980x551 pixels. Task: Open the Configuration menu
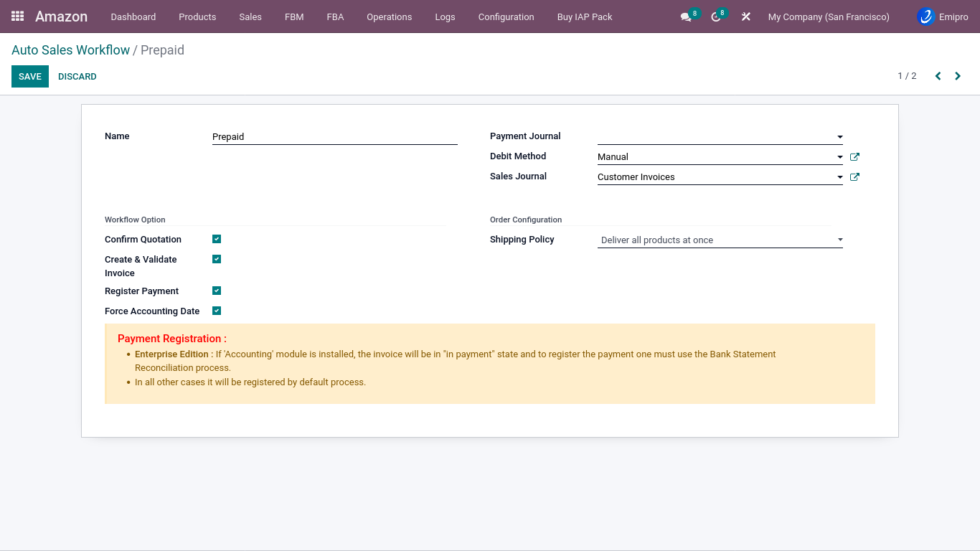[506, 17]
